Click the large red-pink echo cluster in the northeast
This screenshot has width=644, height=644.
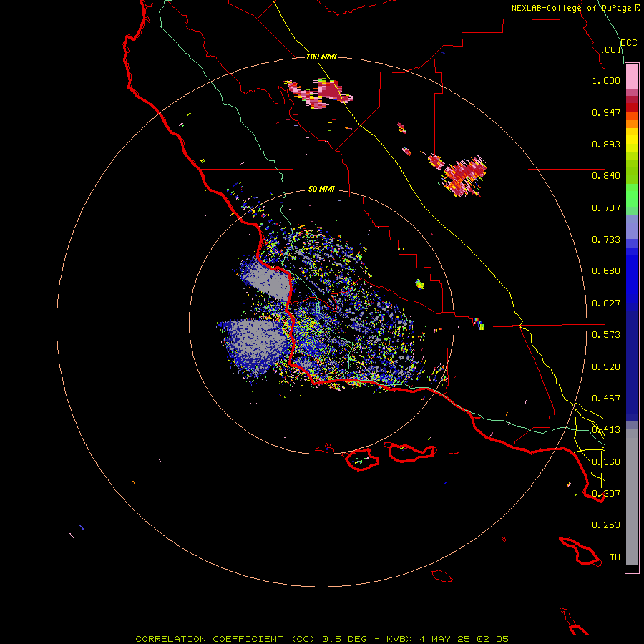click(x=462, y=175)
